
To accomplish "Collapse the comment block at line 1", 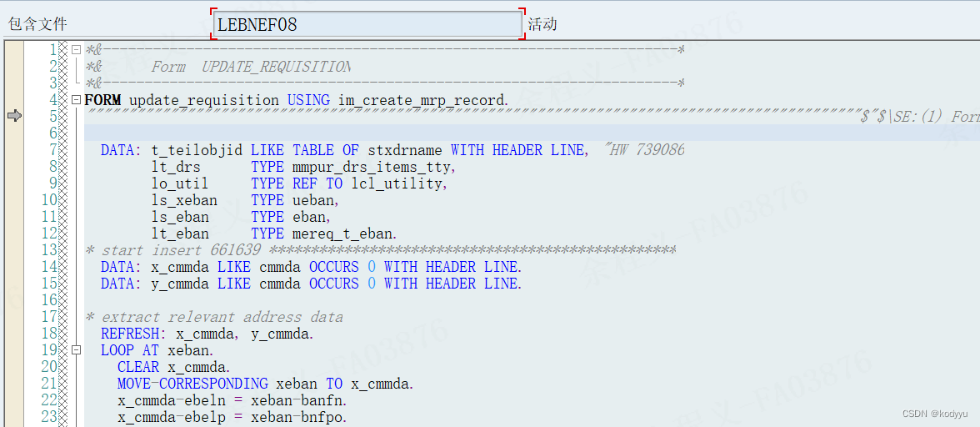I will tap(77, 49).
